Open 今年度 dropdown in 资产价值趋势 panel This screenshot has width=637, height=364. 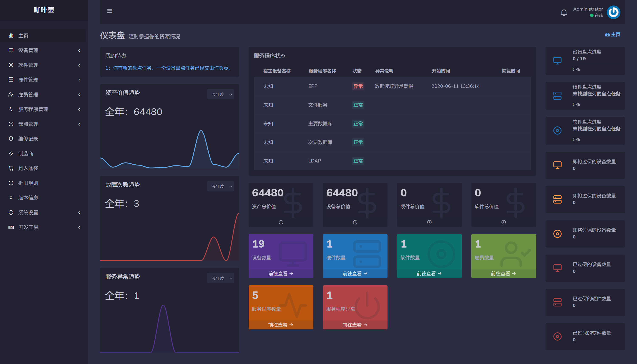pyautogui.click(x=220, y=94)
